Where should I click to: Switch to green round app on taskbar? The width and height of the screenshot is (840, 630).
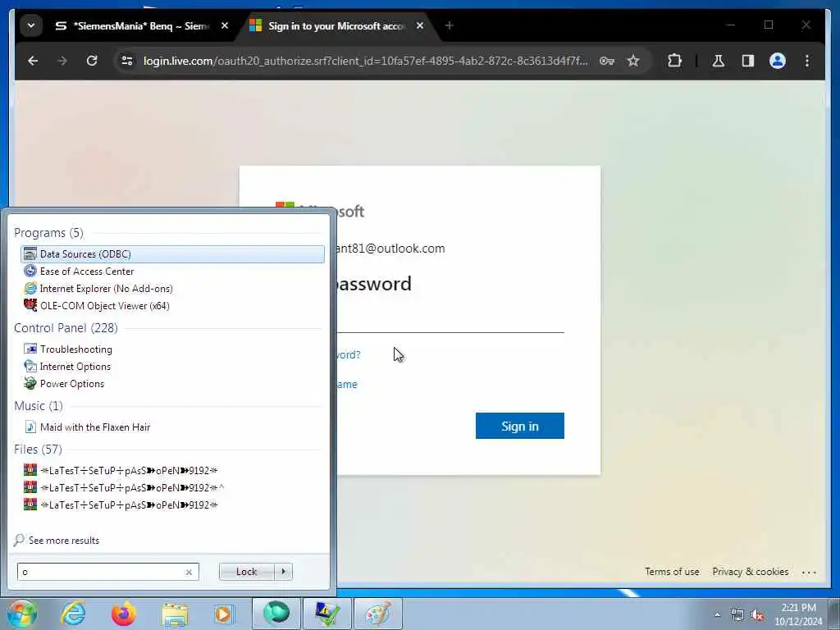point(276,614)
